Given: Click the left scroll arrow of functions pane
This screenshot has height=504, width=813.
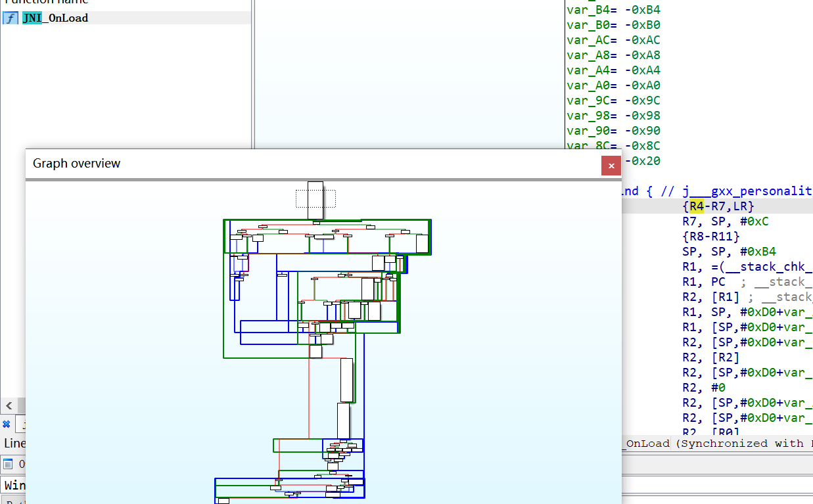Looking at the screenshot, I should click(9, 405).
